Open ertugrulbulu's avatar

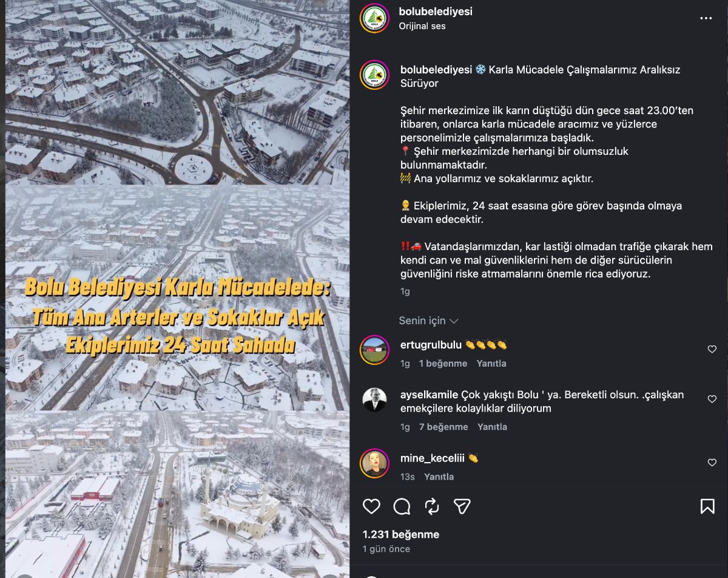[374, 350]
